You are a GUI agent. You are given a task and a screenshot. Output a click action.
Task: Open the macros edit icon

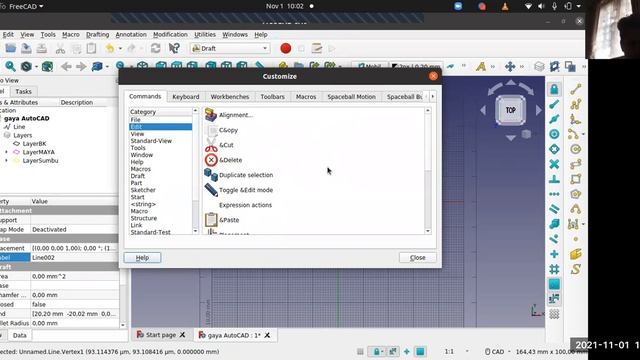click(317, 49)
